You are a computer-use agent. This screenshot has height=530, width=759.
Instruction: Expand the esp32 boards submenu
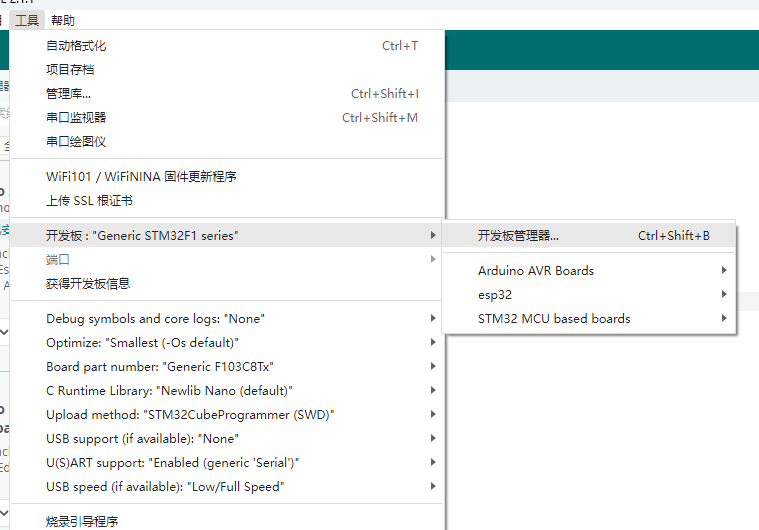[x=495, y=294]
